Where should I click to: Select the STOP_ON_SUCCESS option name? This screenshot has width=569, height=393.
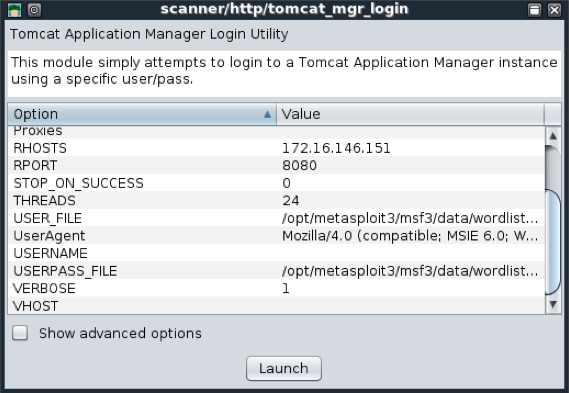coord(78,183)
